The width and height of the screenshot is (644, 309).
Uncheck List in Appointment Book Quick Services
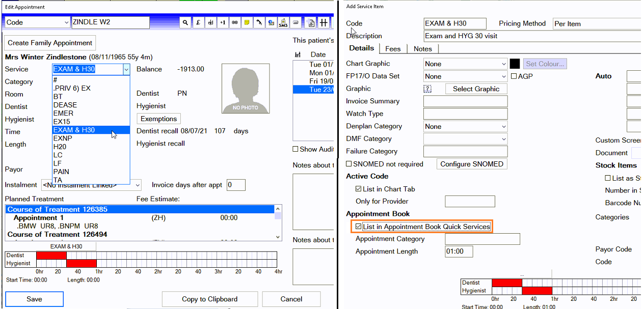(359, 227)
